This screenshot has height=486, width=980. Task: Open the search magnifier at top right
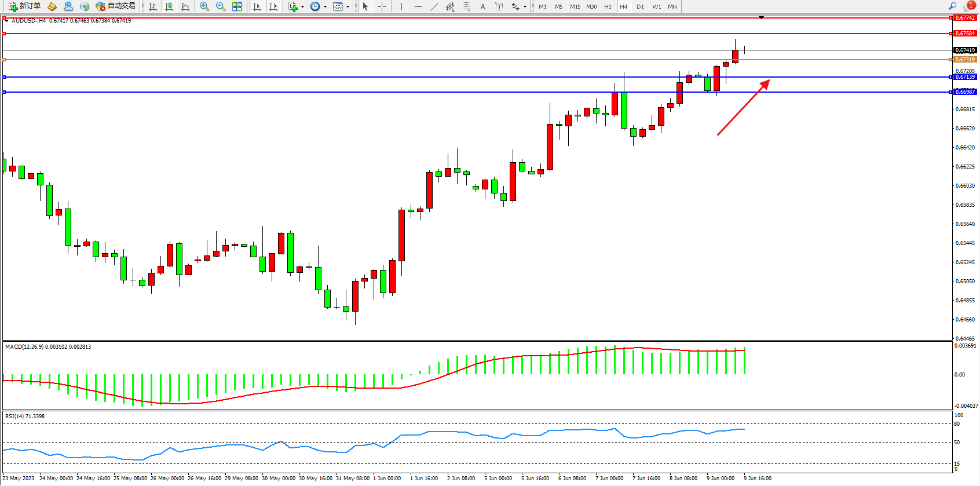(952, 6)
